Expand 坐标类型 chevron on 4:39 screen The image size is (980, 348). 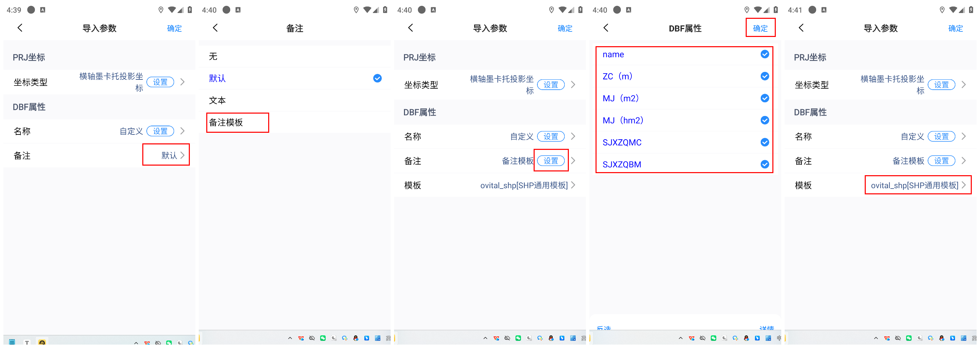click(x=183, y=82)
